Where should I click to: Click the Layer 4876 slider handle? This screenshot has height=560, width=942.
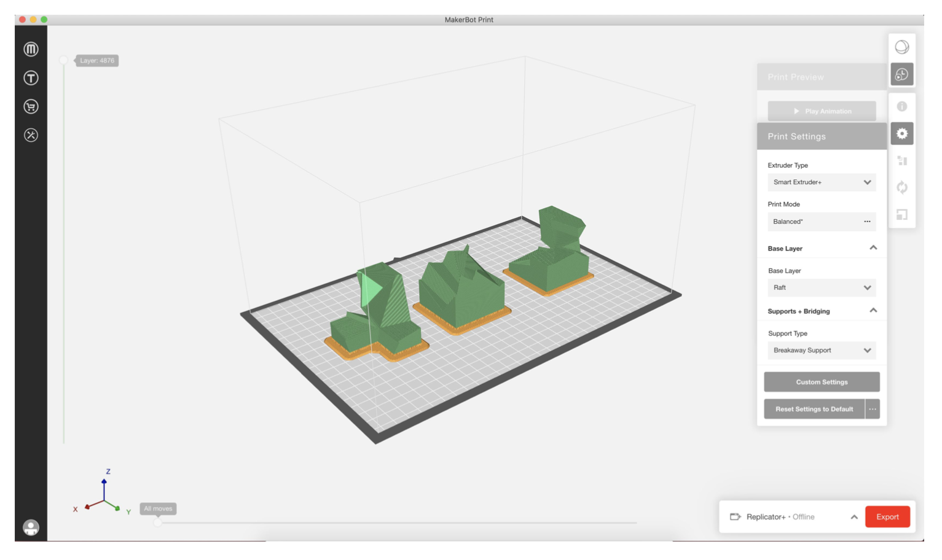click(63, 60)
